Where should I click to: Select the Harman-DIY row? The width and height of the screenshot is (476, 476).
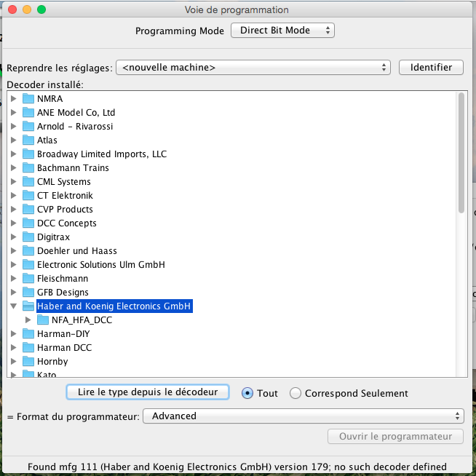point(63,334)
